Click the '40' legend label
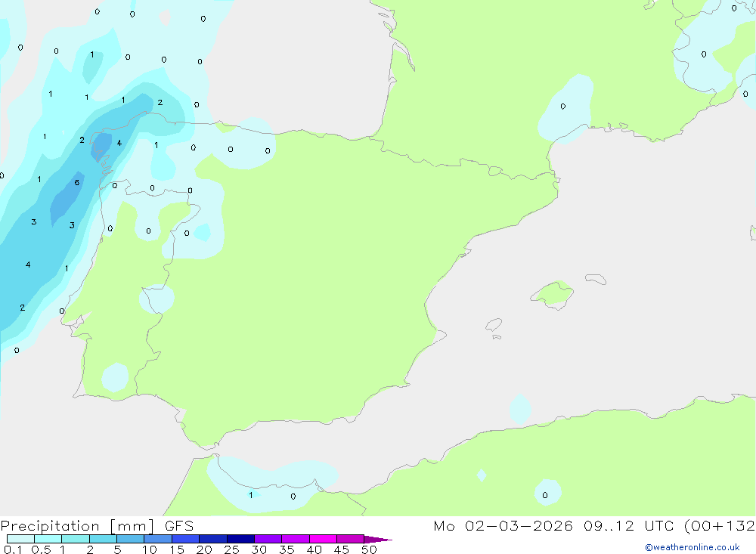Screen dimensions: 756x554 point(314,549)
